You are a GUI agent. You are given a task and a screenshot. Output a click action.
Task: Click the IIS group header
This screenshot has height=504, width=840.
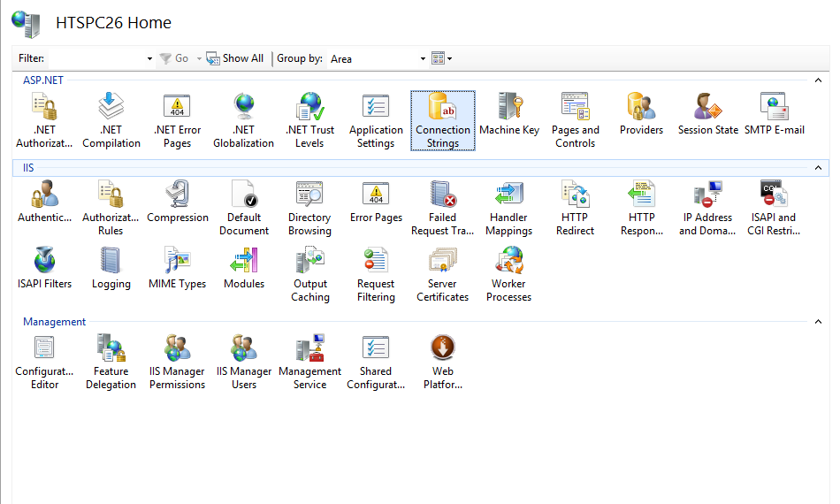(x=28, y=168)
